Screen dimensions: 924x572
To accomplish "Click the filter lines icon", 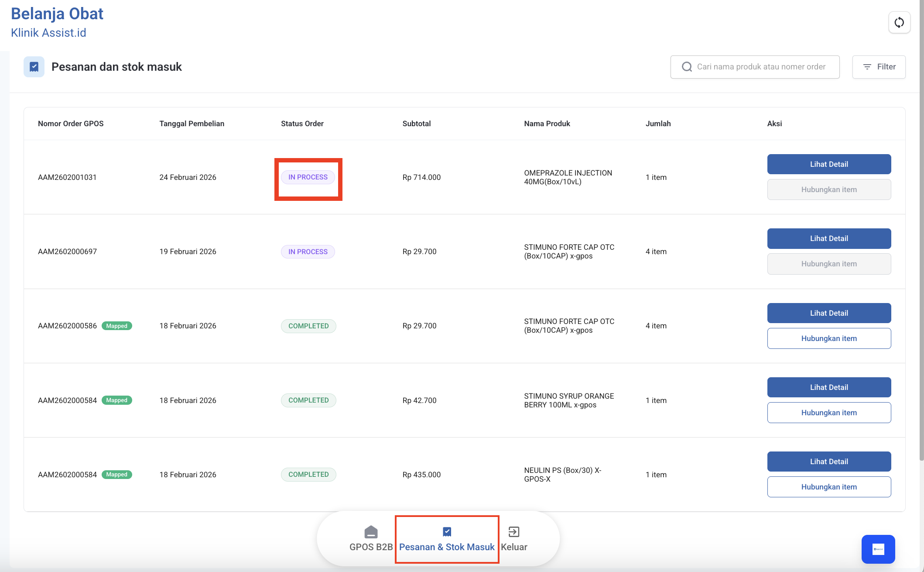I will 867,67.
